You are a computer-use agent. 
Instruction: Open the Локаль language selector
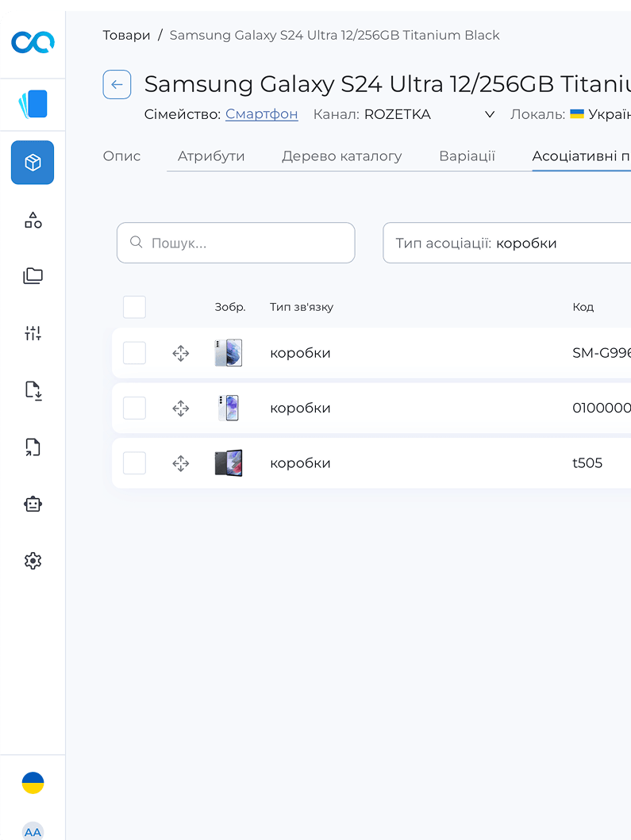(x=571, y=114)
